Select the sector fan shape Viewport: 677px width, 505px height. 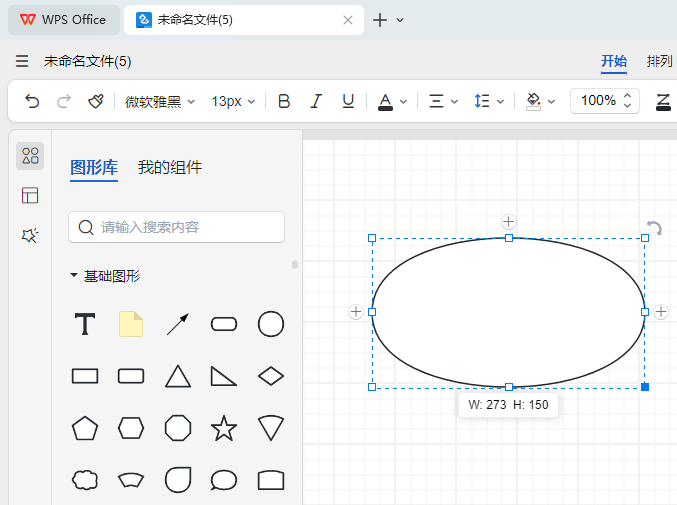click(271, 428)
